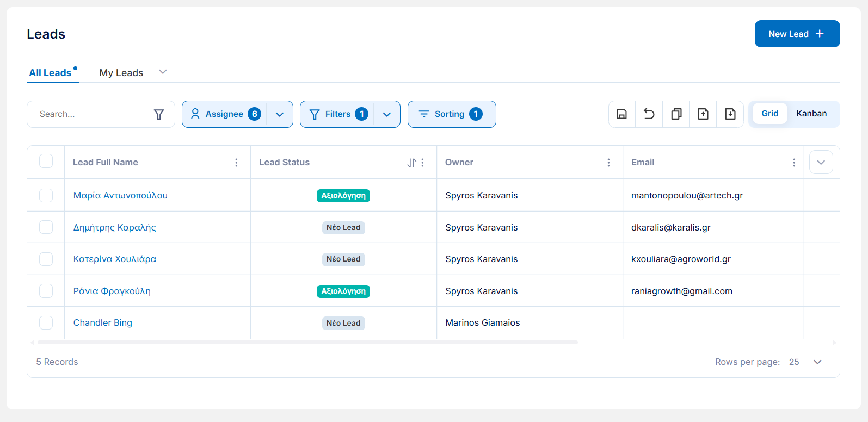This screenshot has width=868, height=422.
Task: Open the Filters dropdown chevron
Action: [387, 114]
